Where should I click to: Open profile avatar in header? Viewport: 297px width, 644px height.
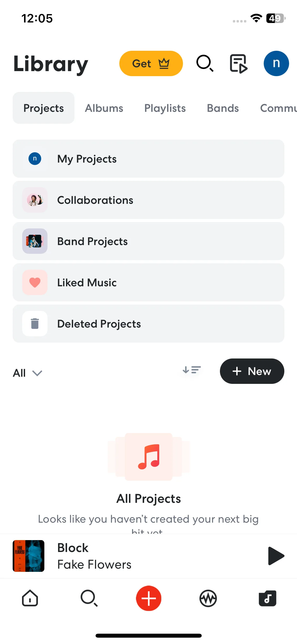click(276, 63)
